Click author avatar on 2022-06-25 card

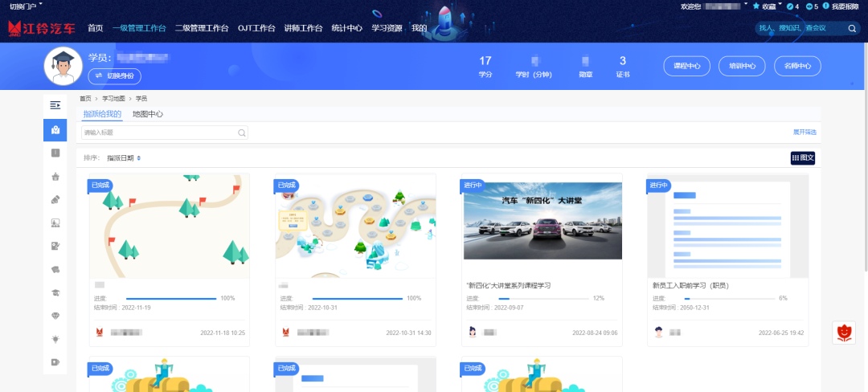coord(659,333)
